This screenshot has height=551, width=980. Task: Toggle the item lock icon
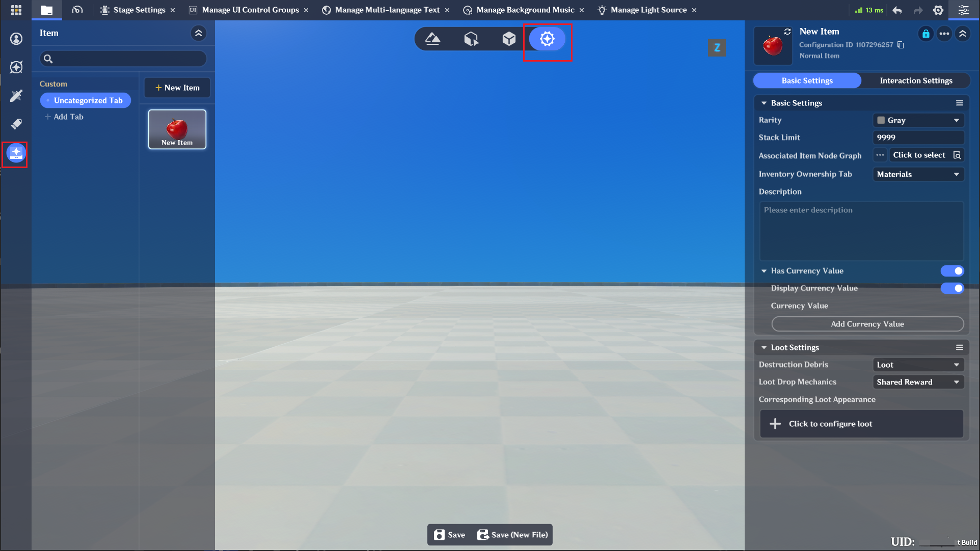click(x=925, y=34)
